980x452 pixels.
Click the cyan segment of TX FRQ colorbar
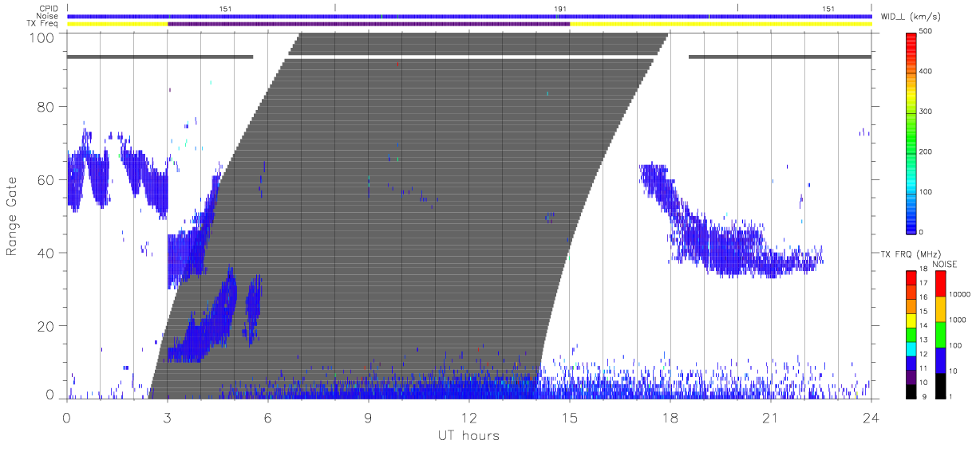pos(911,348)
